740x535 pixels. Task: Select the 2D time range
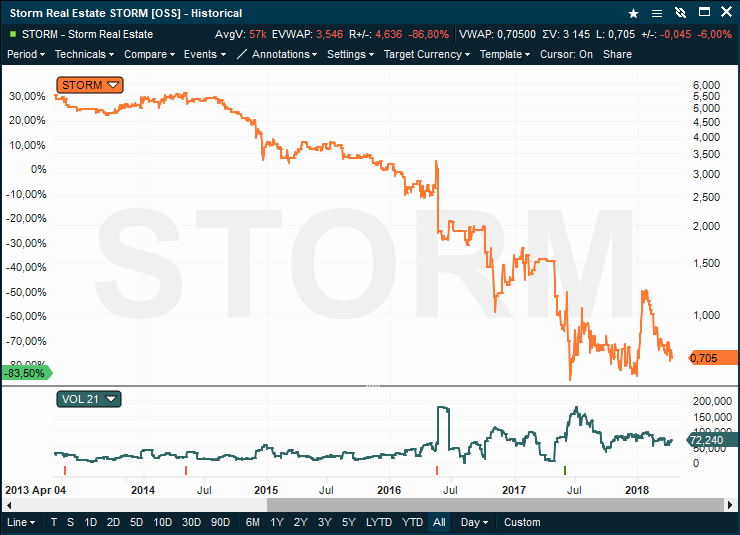click(x=113, y=522)
